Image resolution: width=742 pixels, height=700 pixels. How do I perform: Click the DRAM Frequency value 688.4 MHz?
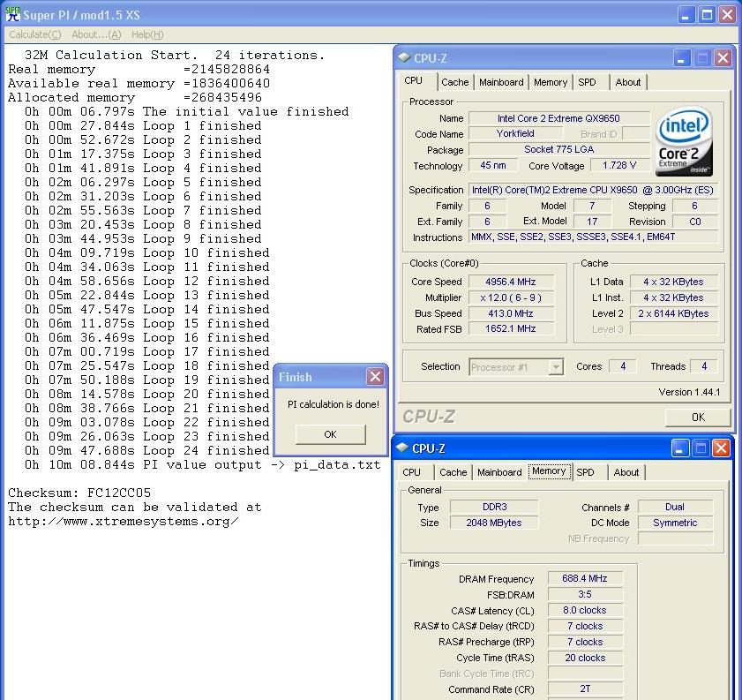point(585,578)
